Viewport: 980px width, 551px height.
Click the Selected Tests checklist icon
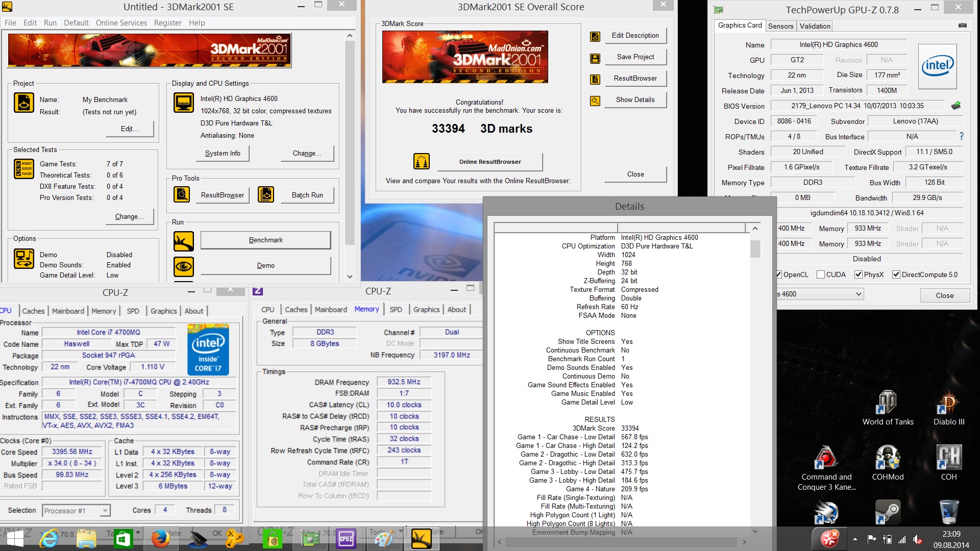23,168
